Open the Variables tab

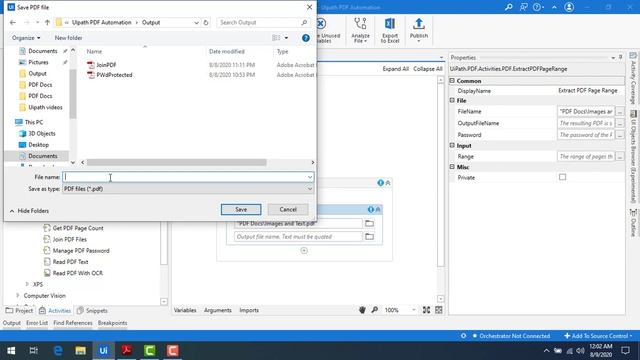point(185,310)
